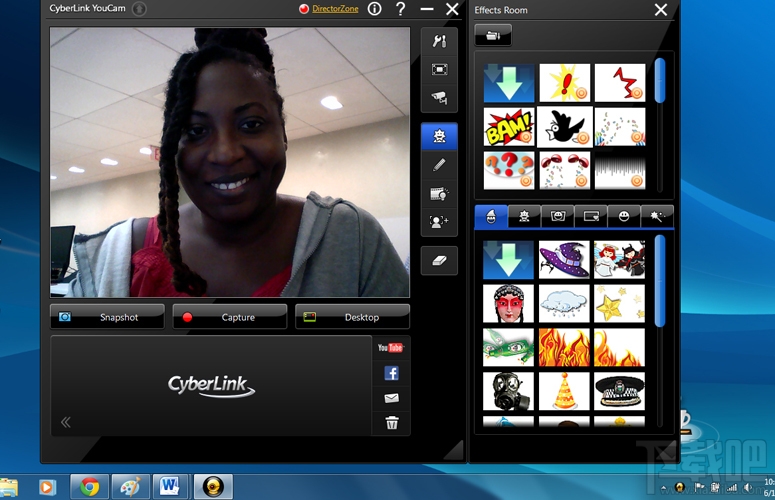Click the lower effects list scrollbar
Image resolution: width=775 pixels, height=500 pixels.
(660, 281)
